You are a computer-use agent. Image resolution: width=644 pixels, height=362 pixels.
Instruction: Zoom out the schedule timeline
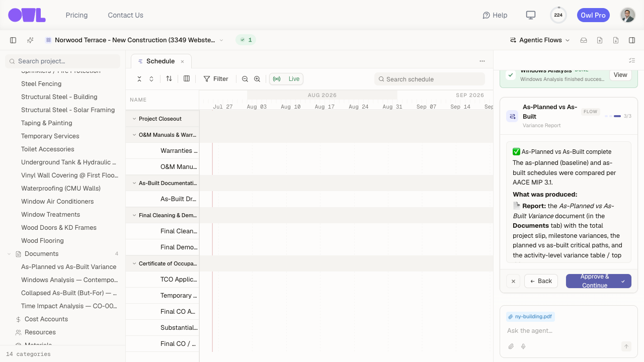245,79
